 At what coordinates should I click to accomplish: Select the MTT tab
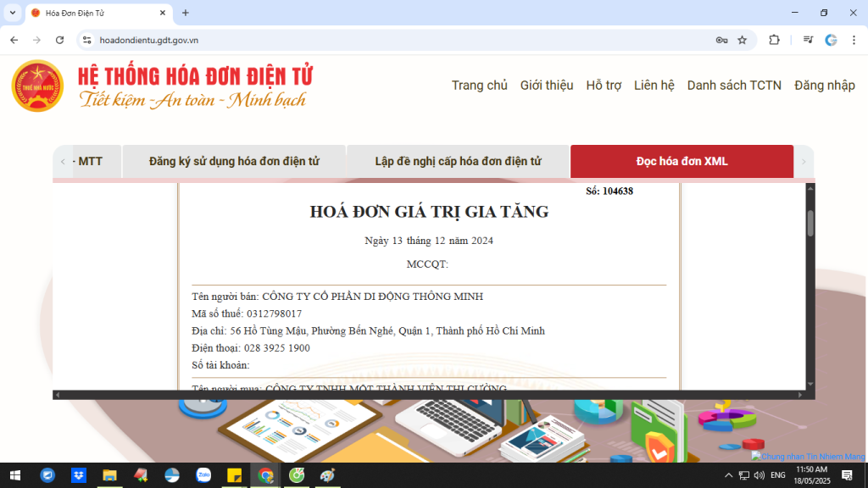coord(97,162)
